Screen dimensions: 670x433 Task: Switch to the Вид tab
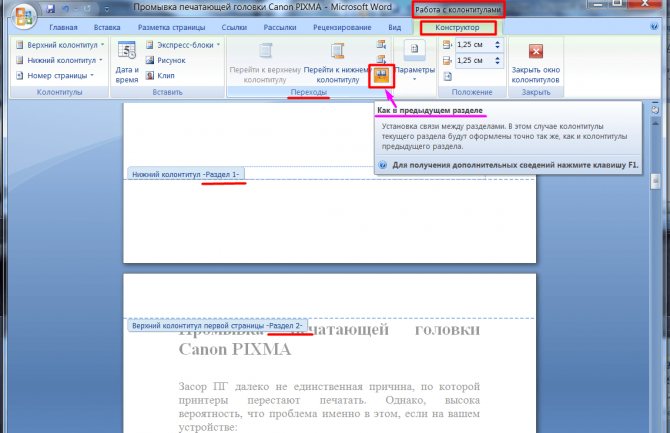pyautogui.click(x=394, y=27)
